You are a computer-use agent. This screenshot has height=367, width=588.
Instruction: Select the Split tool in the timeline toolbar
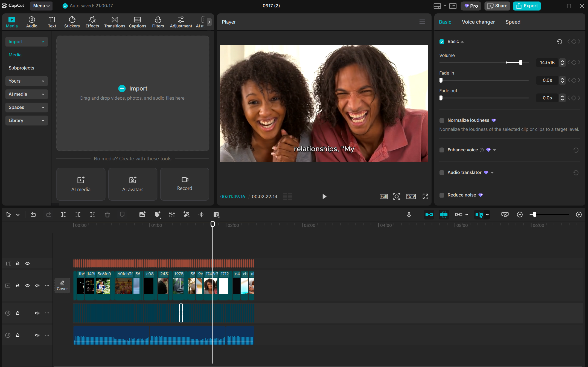click(x=63, y=215)
